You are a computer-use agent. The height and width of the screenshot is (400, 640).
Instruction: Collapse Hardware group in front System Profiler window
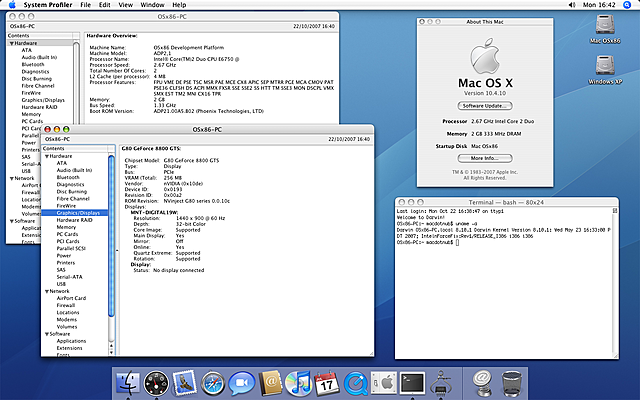pyautogui.click(x=47, y=156)
